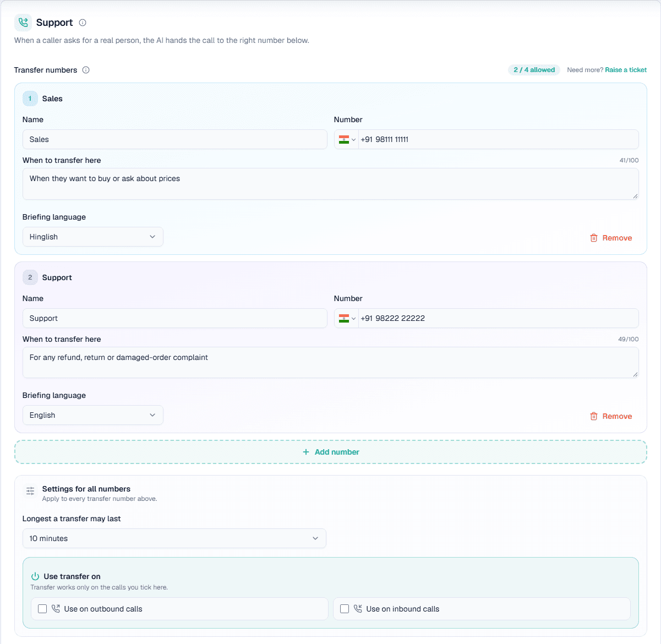Click the sliders icon beside Settings for all numbers

pyautogui.click(x=30, y=490)
